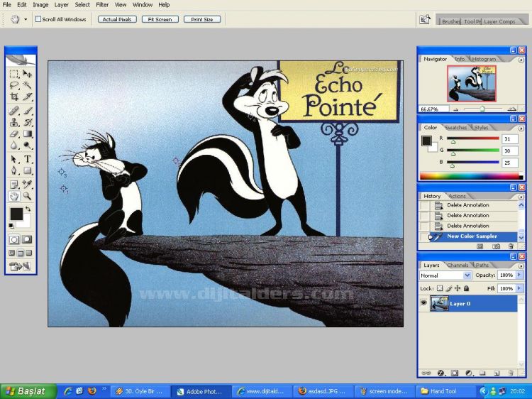Screen dimensions: 532x399
Task: Delete current state with History trash icon
Action: 511,246
